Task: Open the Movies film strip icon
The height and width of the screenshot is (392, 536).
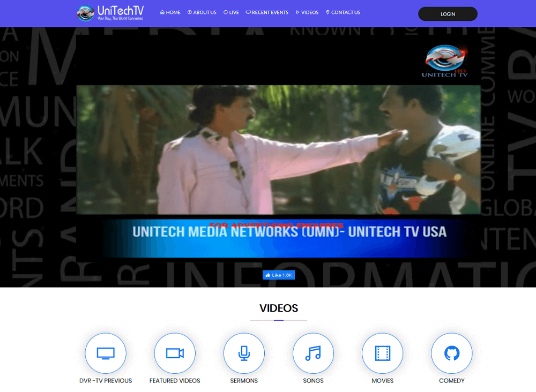Action: 382,353
